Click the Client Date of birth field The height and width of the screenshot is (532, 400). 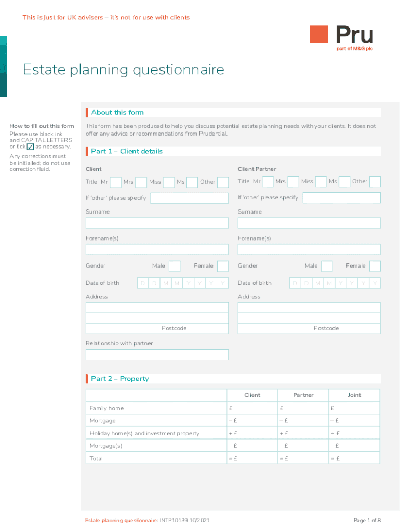[x=182, y=283]
